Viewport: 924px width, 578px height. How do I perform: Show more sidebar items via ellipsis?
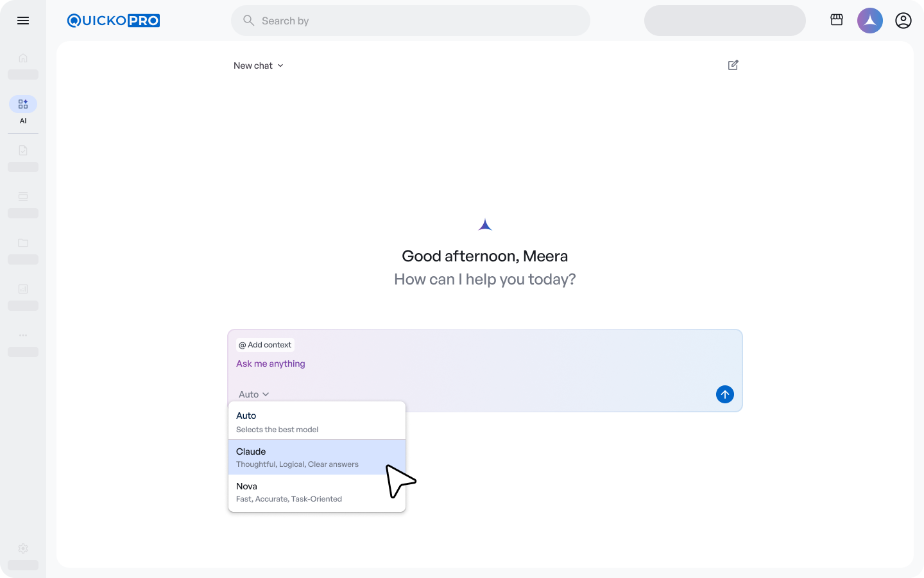click(x=23, y=335)
